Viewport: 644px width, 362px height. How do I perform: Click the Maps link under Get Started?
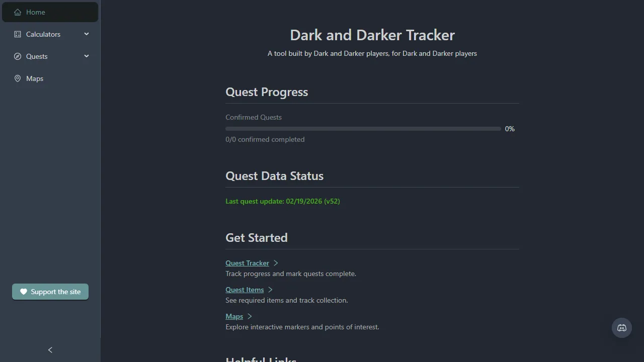[233, 316]
